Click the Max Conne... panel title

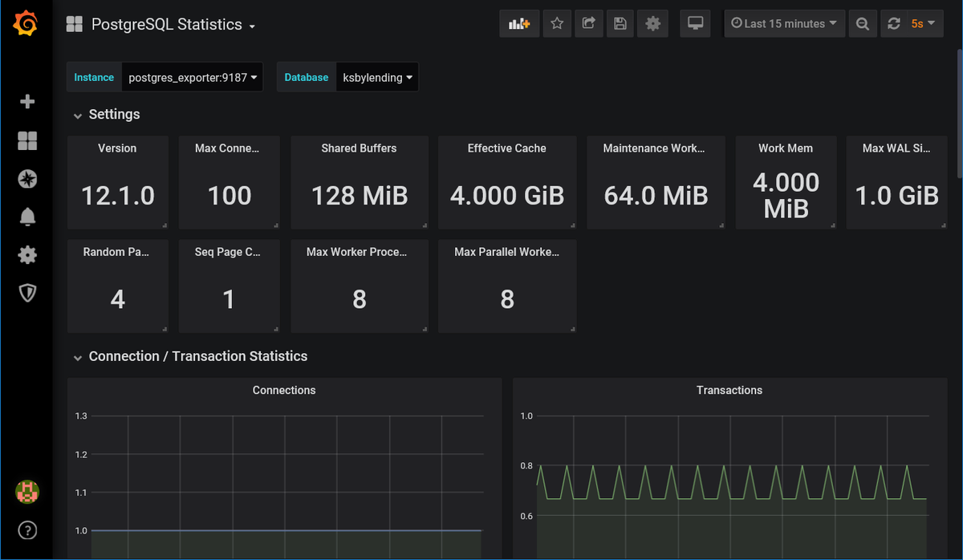click(229, 148)
